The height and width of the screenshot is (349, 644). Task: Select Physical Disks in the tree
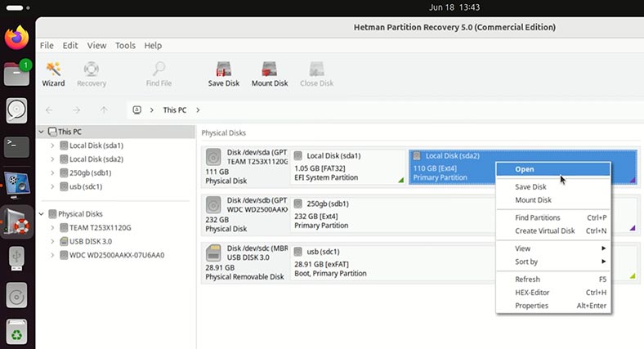80,214
